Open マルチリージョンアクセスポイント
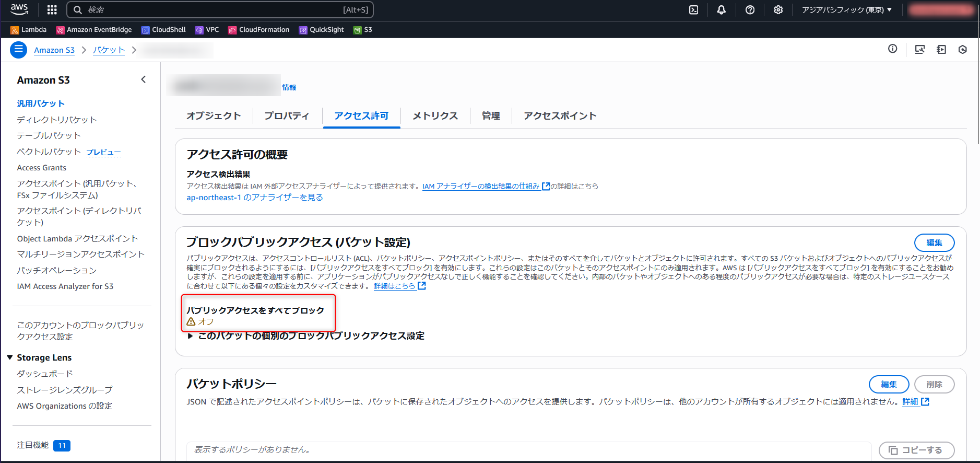The width and height of the screenshot is (980, 463). [x=80, y=254]
